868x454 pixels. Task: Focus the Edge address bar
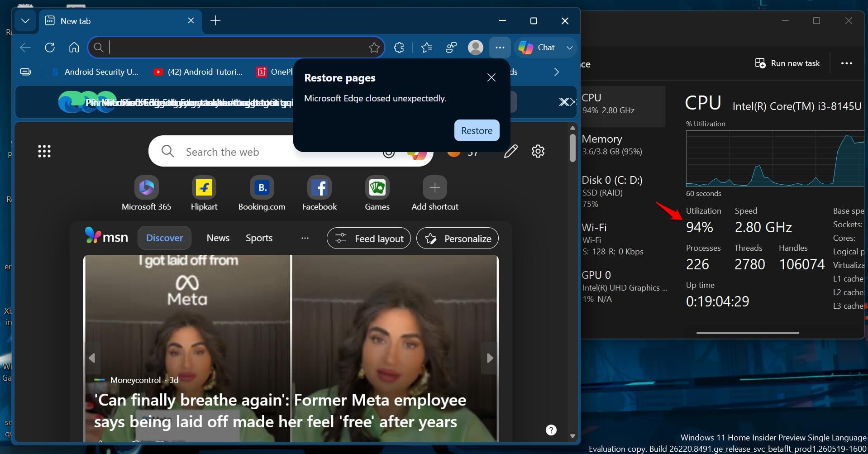236,48
